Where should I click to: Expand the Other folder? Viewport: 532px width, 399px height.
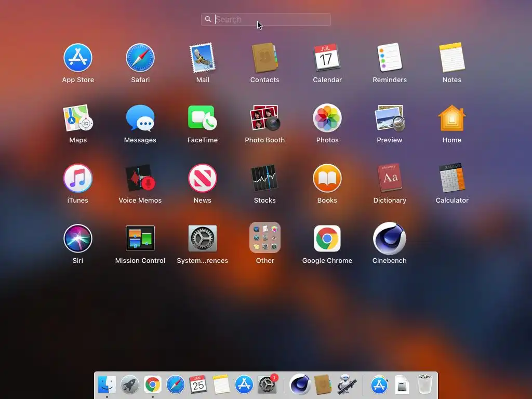(x=264, y=237)
